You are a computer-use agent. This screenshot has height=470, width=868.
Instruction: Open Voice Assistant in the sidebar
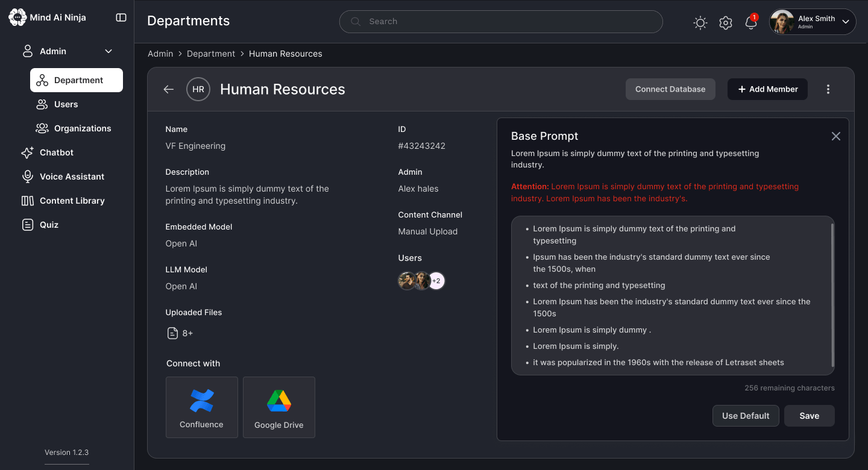click(x=71, y=177)
